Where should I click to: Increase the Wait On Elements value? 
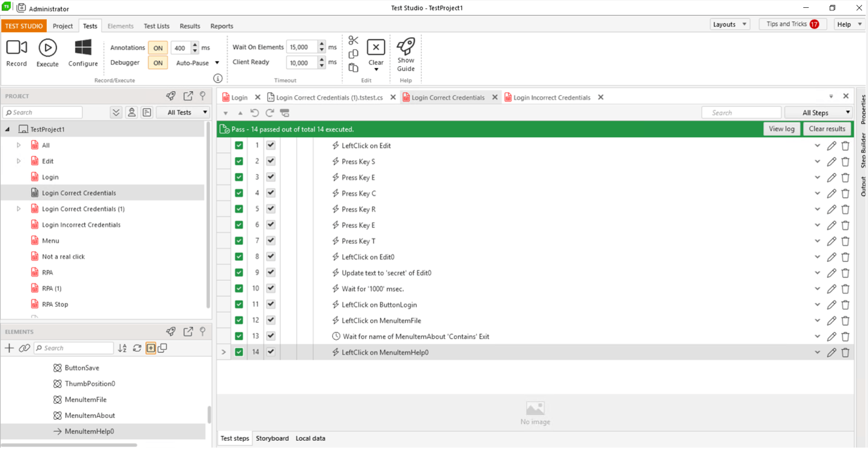click(x=322, y=44)
